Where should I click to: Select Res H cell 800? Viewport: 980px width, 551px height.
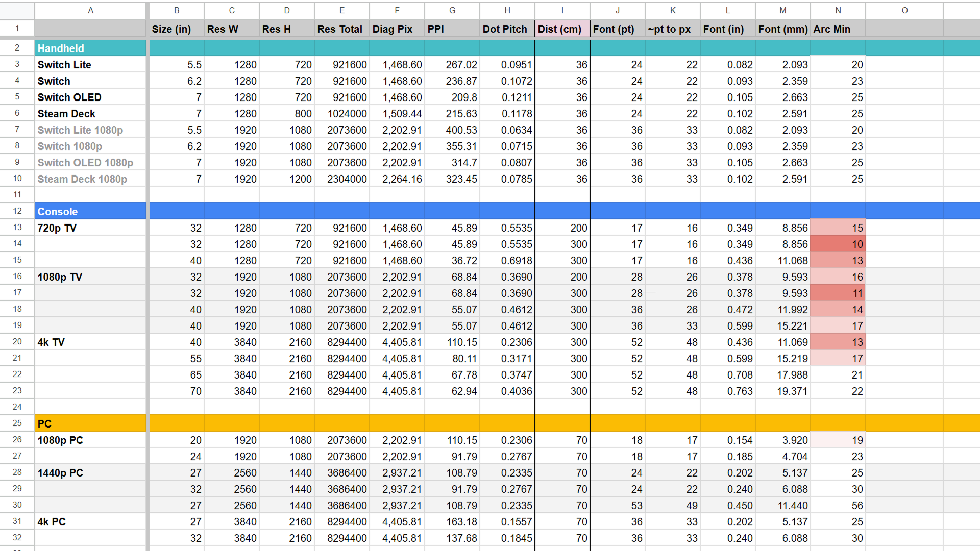click(287, 113)
